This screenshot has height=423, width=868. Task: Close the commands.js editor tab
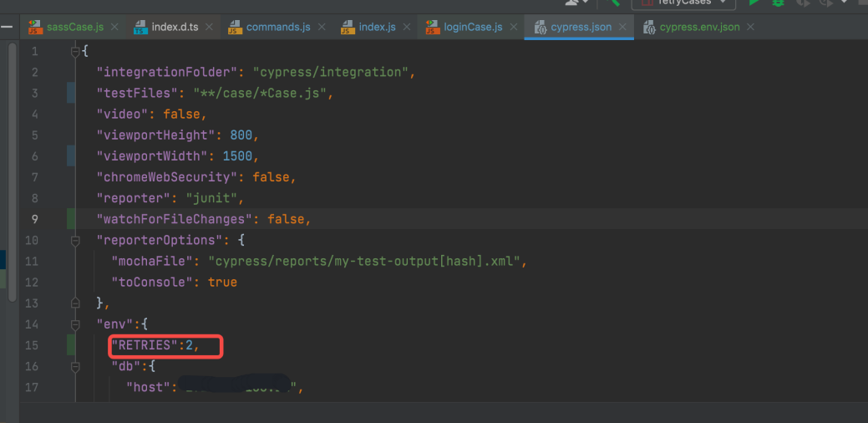[321, 28]
